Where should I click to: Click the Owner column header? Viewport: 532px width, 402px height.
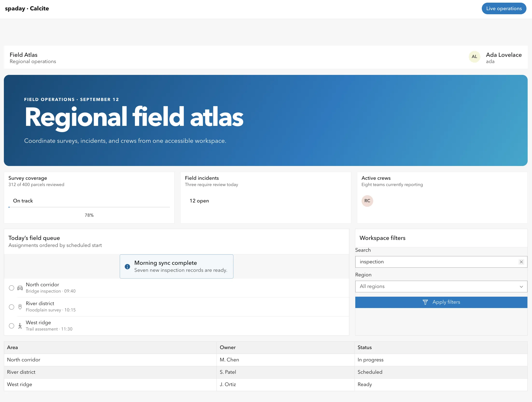(x=286, y=347)
